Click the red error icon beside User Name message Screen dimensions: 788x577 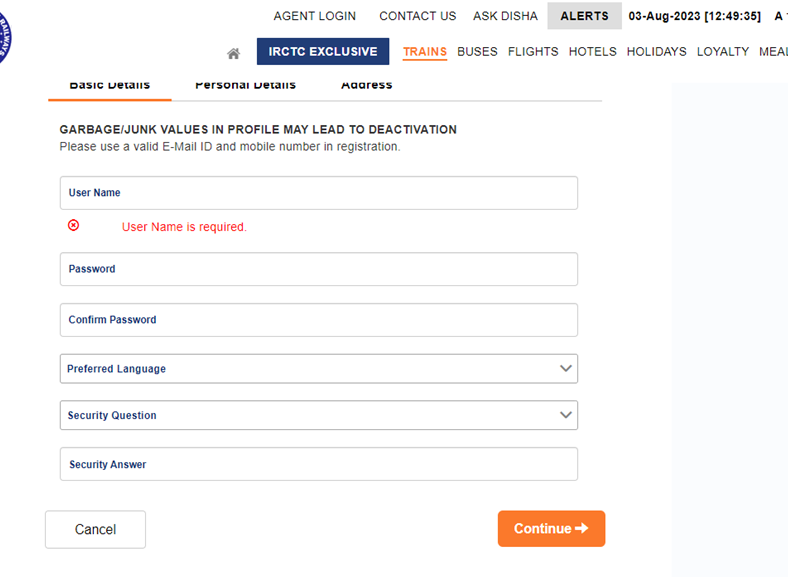point(73,226)
